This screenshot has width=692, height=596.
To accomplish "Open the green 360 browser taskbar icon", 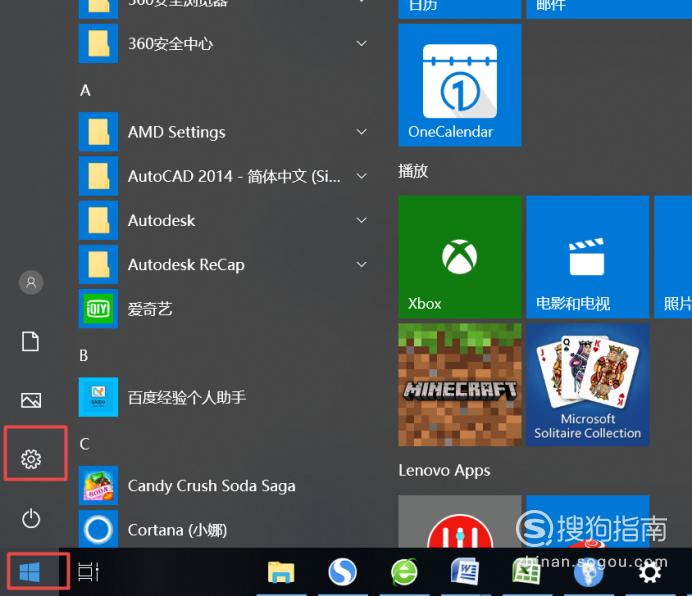I will tap(404, 572).
